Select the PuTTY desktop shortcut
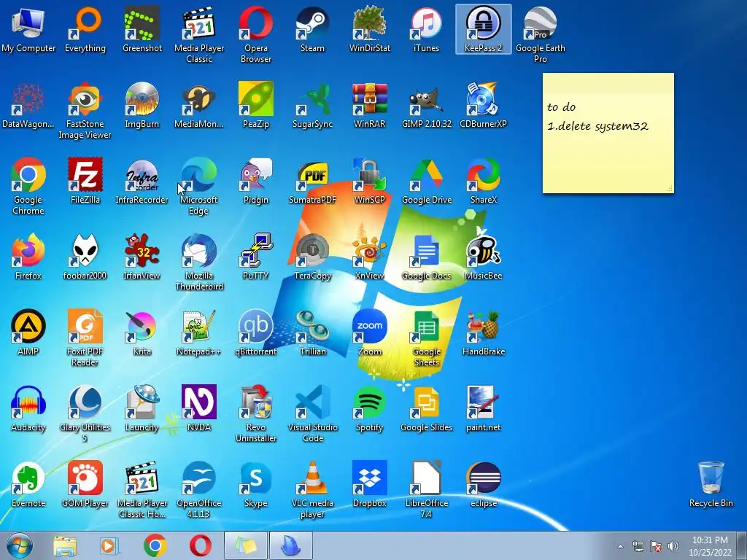This screenshot has width=747, height=560. [x=256, y=257]
